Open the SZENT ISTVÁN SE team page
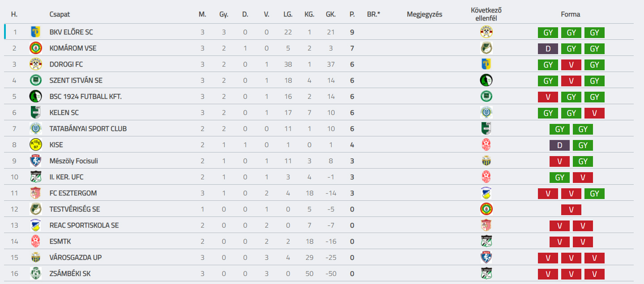The height and width of the screenshot is (284, 644). tap(76, 81)
